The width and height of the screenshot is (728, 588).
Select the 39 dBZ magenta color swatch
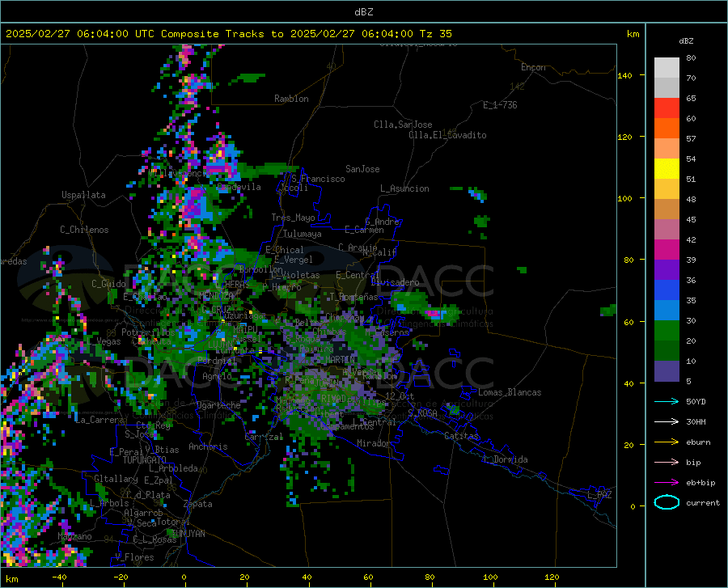tap(667, 249)
